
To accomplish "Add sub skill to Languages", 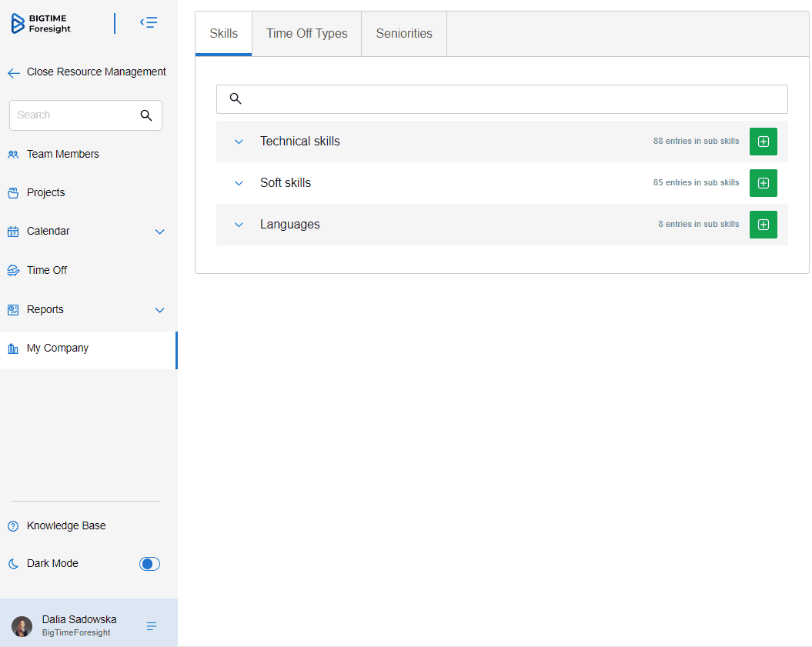I will (763, 225).
